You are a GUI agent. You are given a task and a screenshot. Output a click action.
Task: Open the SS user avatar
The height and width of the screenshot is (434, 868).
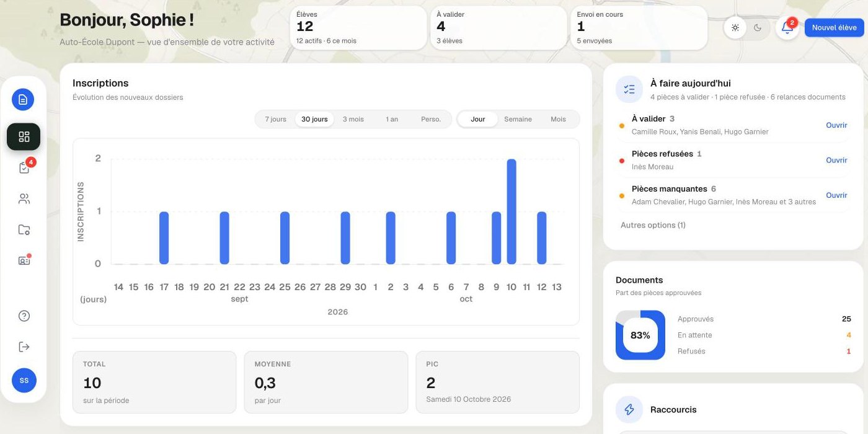pos(24,381)
